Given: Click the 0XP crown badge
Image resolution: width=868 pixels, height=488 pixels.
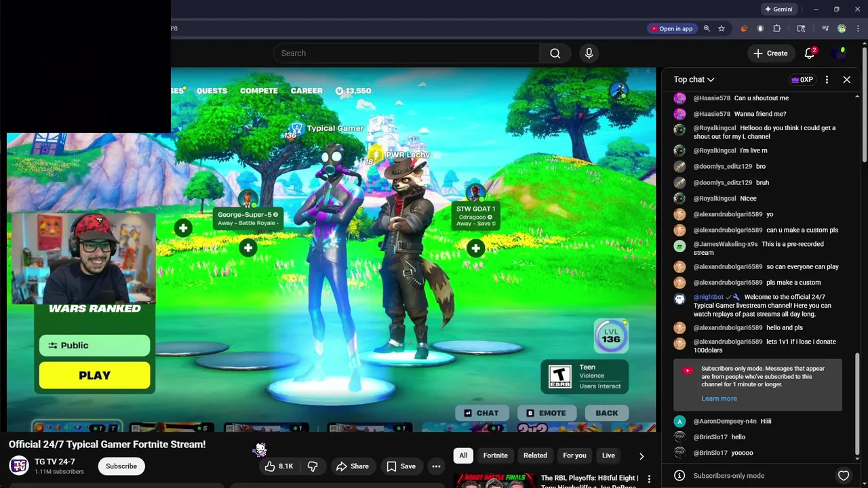Looking at the screenshot, I should pos(802,80).
